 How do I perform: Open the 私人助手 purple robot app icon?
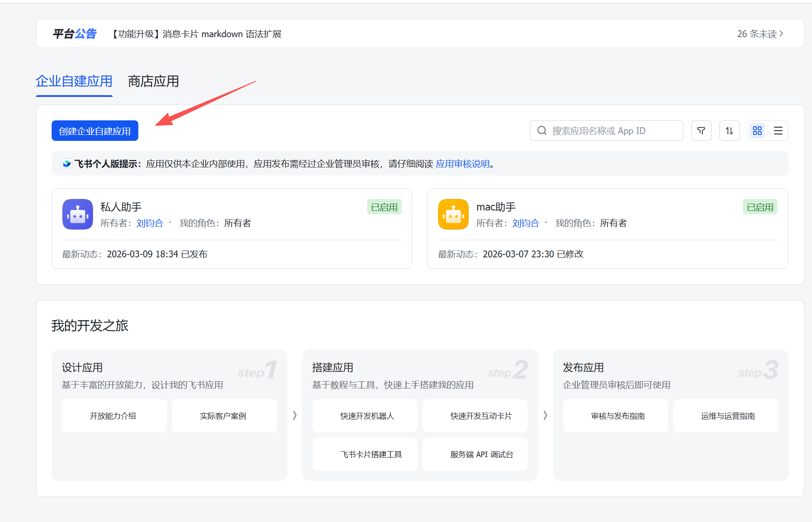click(78, 214)
